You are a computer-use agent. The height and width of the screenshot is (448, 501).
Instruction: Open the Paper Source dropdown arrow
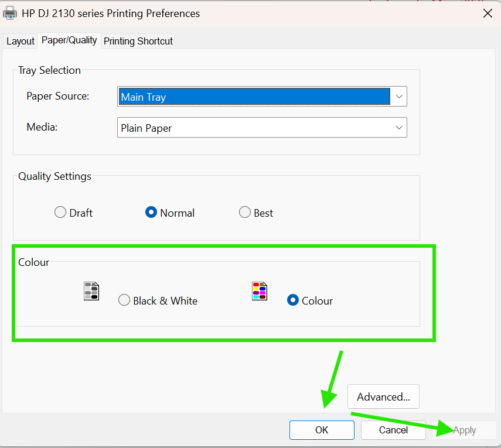[x=399, y=97]
